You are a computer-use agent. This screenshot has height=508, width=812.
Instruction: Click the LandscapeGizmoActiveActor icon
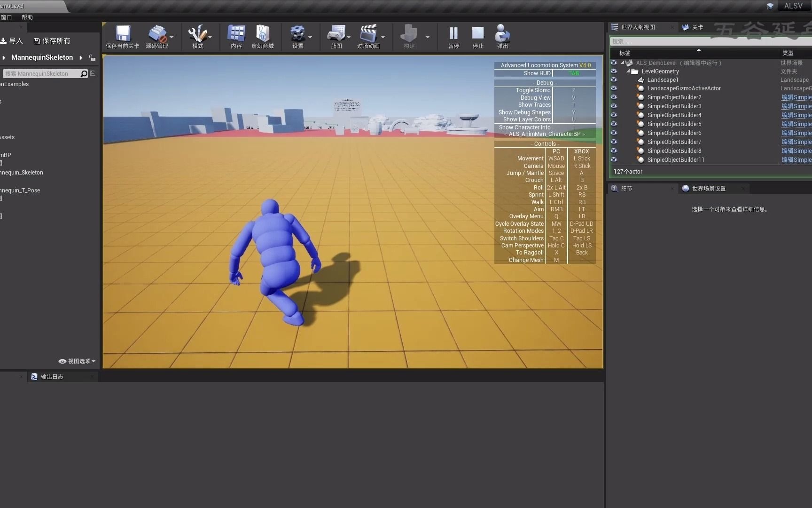tap(640, 88)
